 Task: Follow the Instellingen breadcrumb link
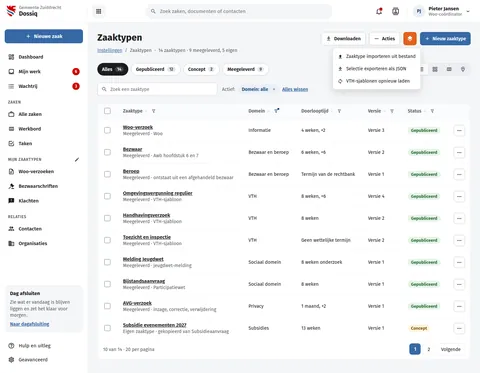pyautogui.click(x=109, y=50)
